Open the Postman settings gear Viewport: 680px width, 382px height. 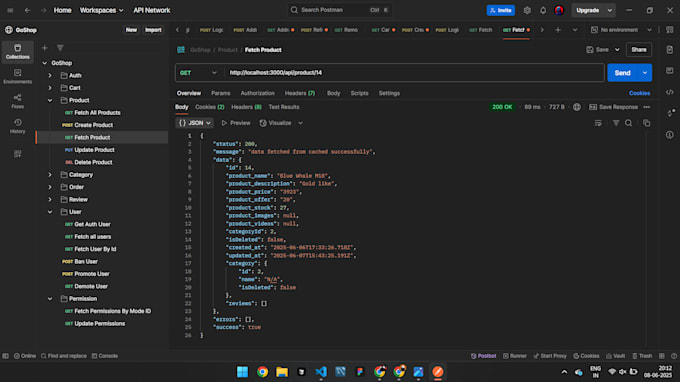coord(527,10)
